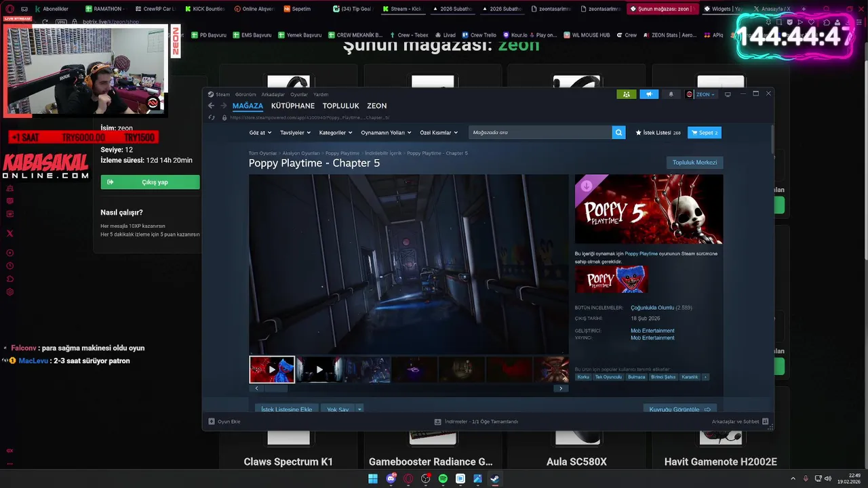Open the MAĞAZA tab
868x488 pixels.
tap(248, 106)
